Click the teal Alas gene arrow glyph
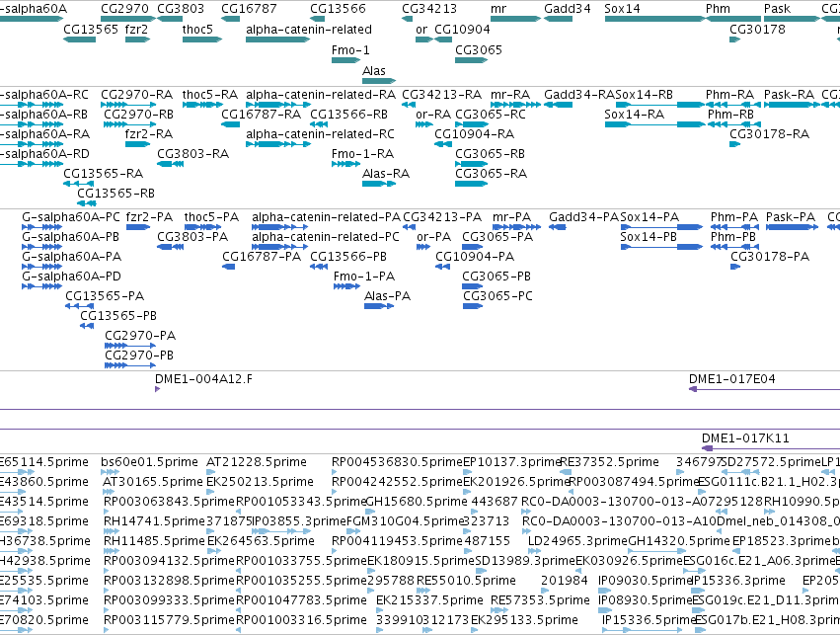The image size is (840, 635). point(379,81)
